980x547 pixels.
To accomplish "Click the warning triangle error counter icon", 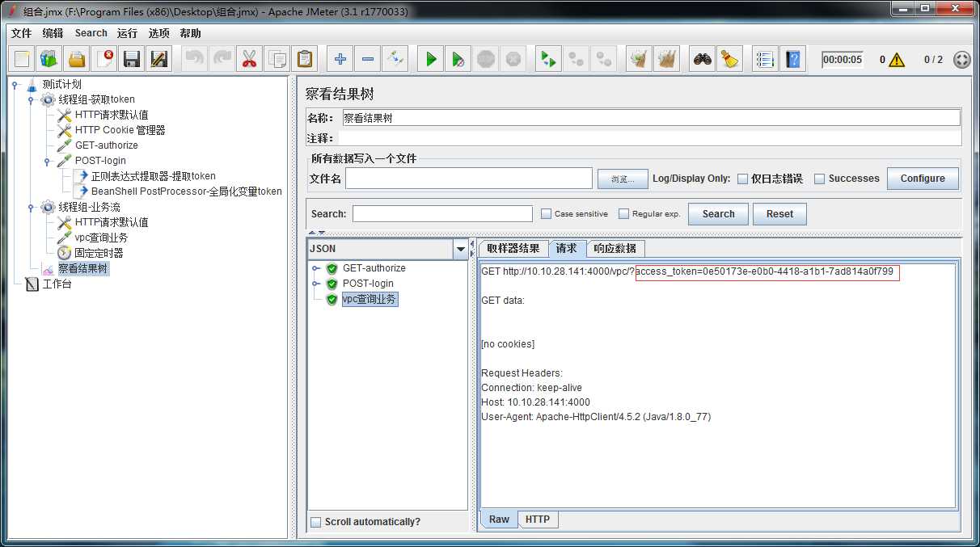I will (896, 60).
